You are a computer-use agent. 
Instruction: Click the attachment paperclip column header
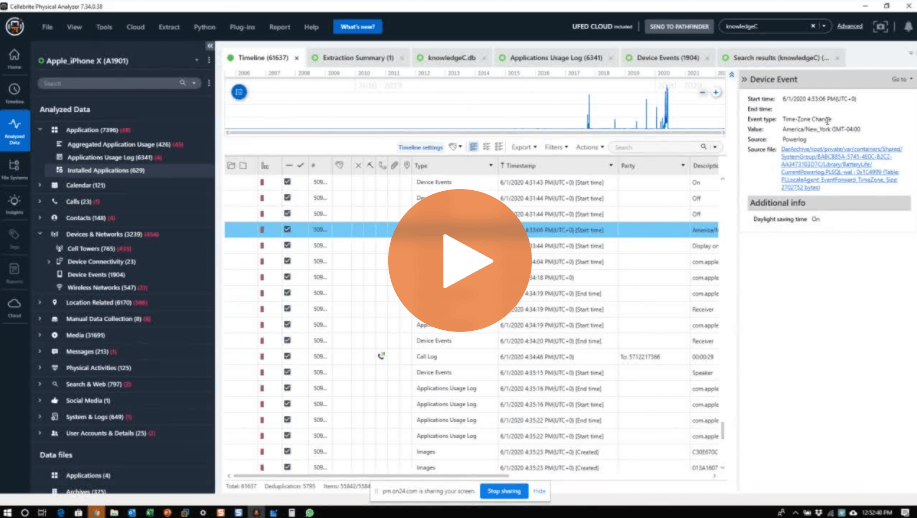pos(395,165)
